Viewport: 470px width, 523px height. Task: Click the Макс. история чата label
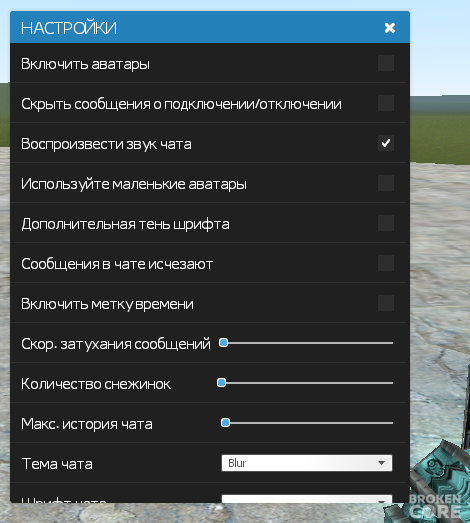click(x=87, y=424)
